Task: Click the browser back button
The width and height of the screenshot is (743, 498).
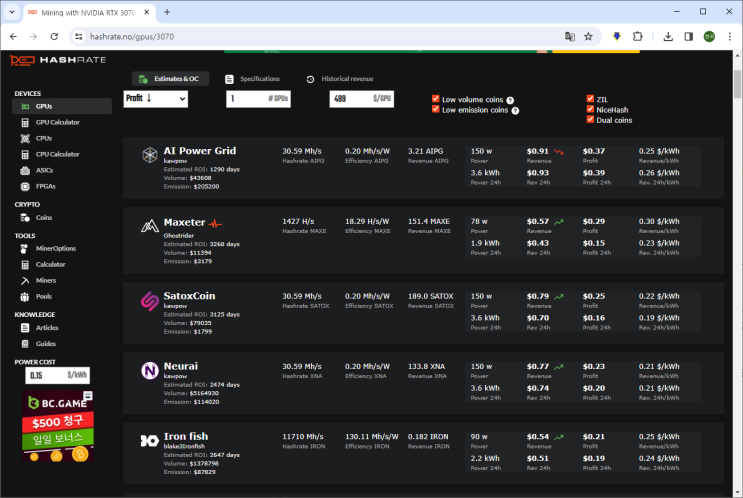Action: coord(13,36)
